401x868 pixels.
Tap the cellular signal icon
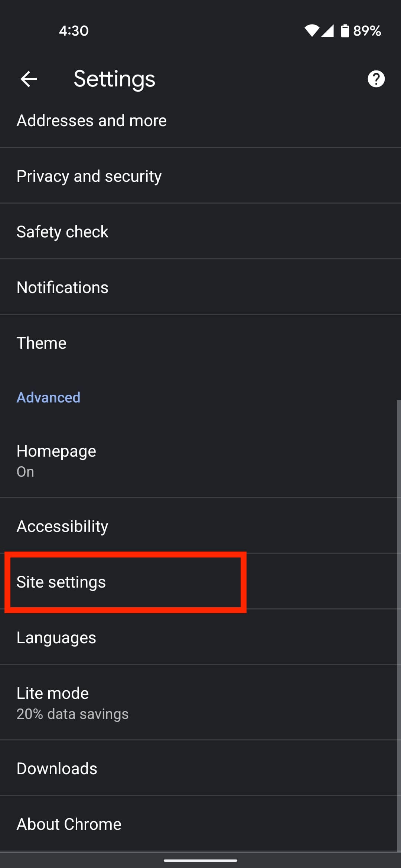coord(327,31)
